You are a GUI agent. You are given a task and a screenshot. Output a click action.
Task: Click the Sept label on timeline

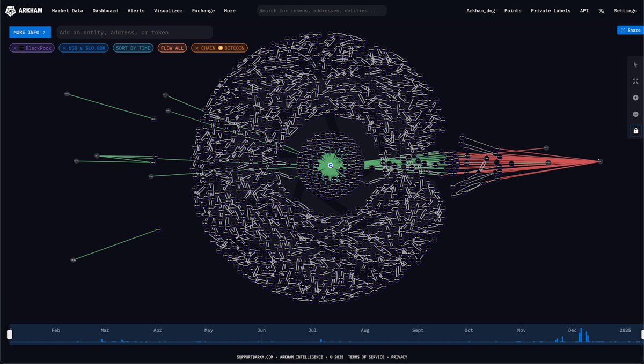(x=418, y=330)
